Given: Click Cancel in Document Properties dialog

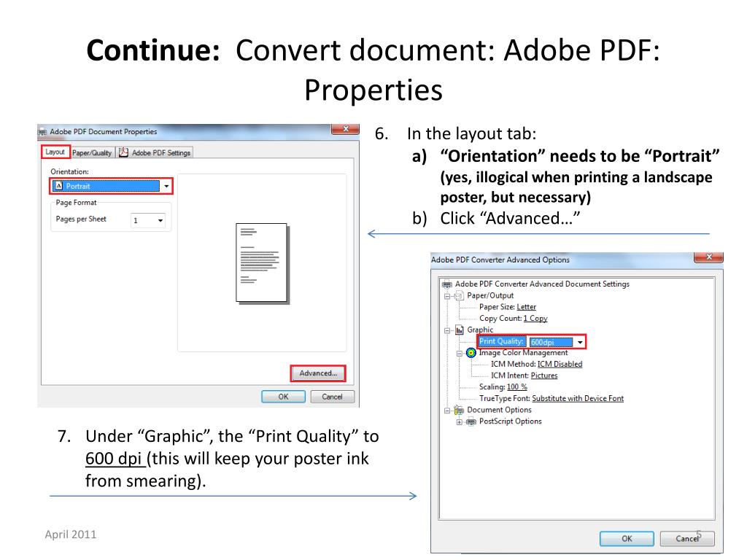Looking at the screenshot, I should tap(332, 397).
